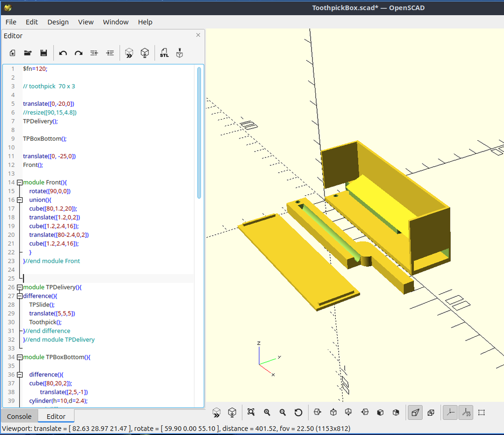Viewport: 504px width, 435px height.
Task: Open the Design menu
Action: click(x=58, y=22)
